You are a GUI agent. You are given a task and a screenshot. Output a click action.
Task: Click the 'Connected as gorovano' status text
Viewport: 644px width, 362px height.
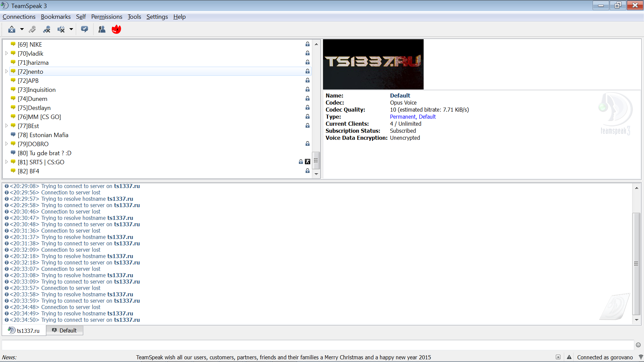tap(605, 357)
